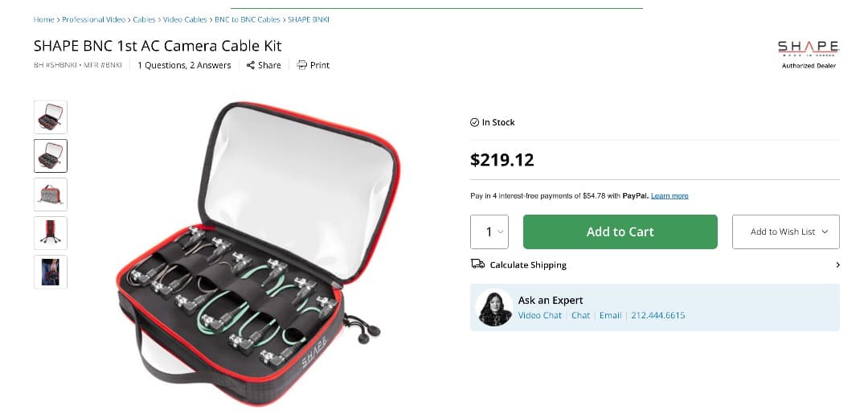The height and width of the screenshot is (418, 868).
Task: View 1 Questions, 2 Answers
Action: point(184,65)
